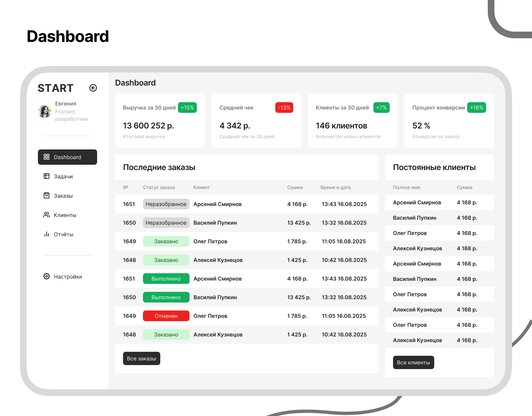Collapse the sidebar with the circled arrow icon
Screen dimensions: 532x416
93,88
